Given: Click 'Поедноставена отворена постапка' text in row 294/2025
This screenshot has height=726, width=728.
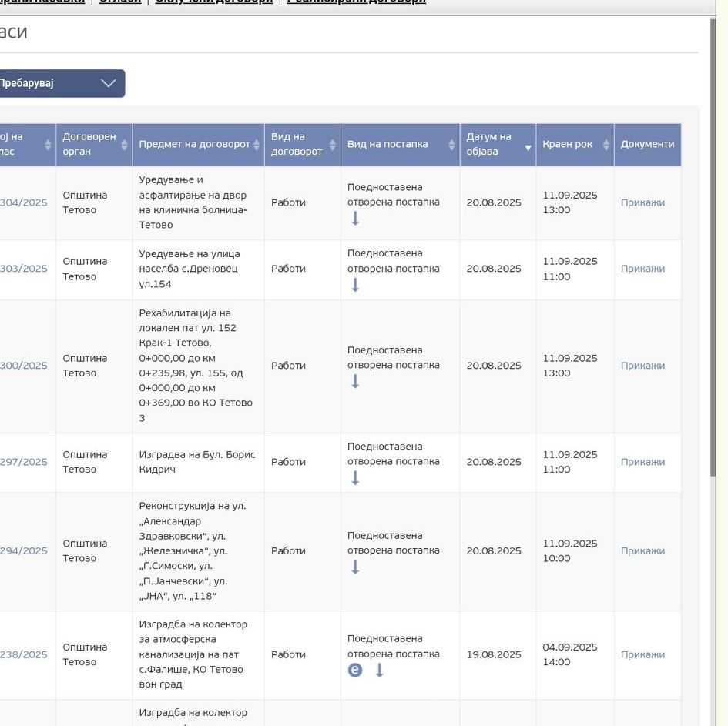Looking at the screenshot, I should pos(393,543).
